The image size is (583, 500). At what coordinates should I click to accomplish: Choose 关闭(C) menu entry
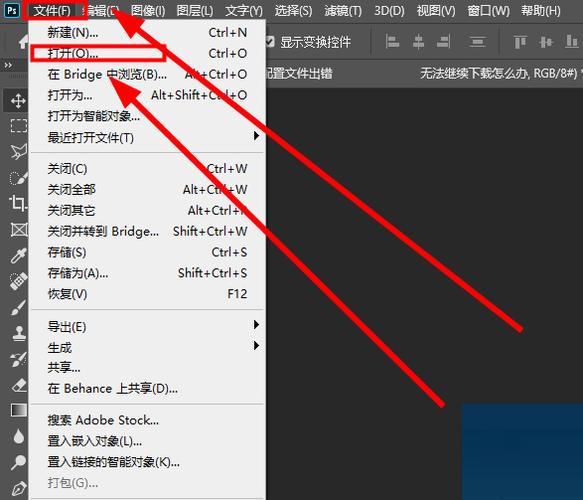[x=147, y=169]
